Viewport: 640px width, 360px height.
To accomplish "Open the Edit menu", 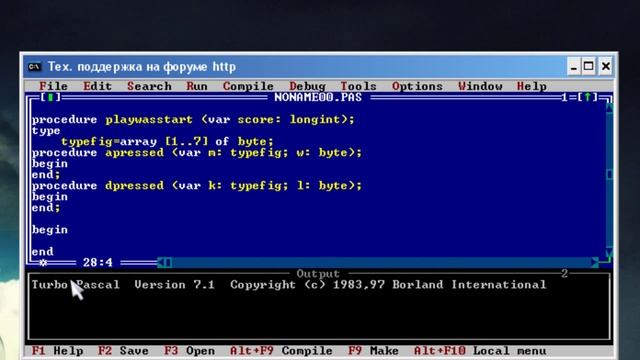I will pos(98,86).
